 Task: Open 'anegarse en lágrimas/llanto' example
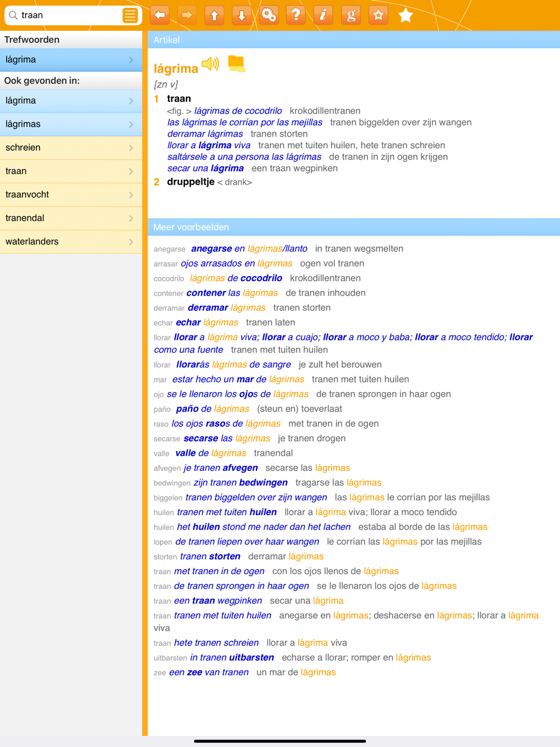click(249, 249)
